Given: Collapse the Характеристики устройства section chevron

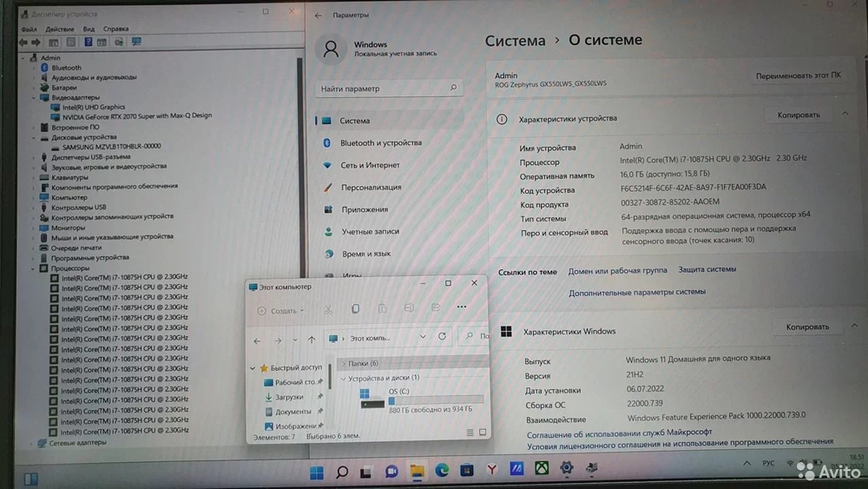Looking at the screenshot, I should pyautogui.click(x=845, y=115).
